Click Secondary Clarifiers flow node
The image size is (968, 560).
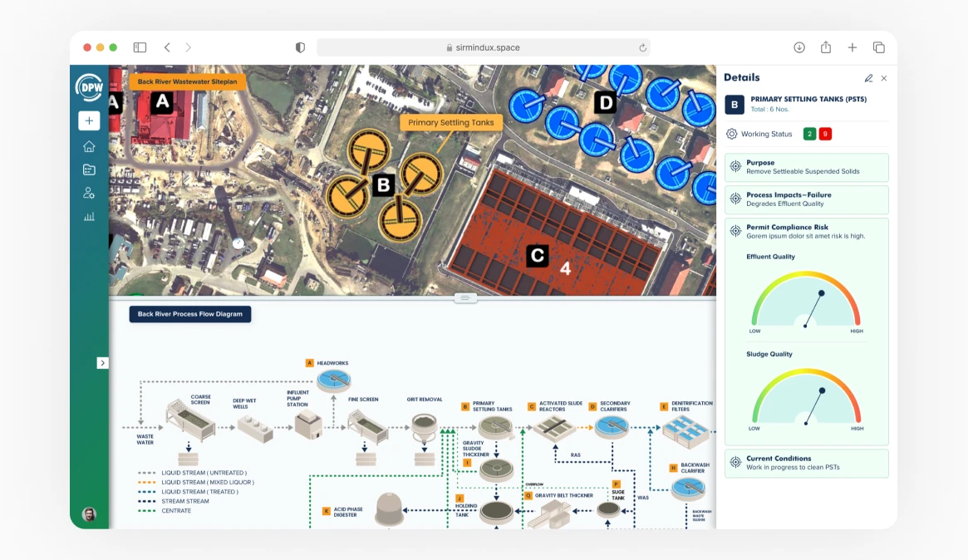click(612, 426)
